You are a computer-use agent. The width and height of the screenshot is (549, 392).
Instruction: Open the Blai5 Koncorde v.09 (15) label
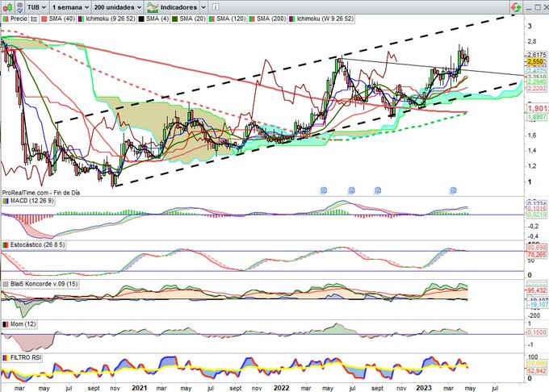(44, 284)
